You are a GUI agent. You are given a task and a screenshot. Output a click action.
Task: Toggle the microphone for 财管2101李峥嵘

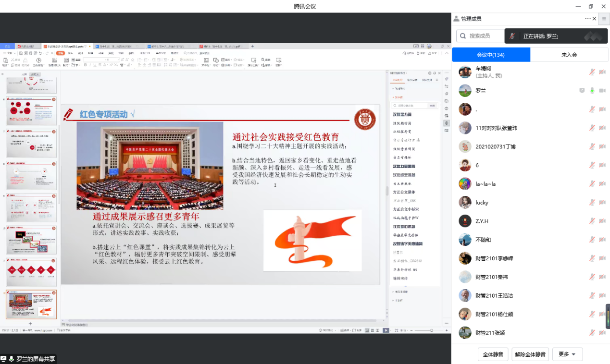(592, 258)
